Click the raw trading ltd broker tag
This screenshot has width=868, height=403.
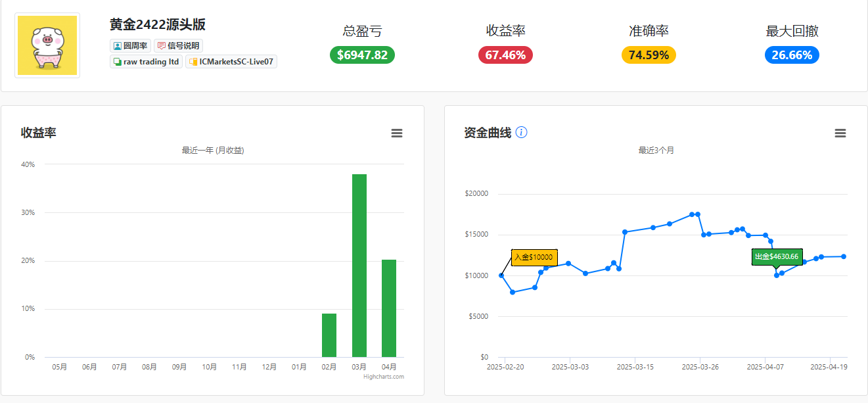click(x=146, y=62)
